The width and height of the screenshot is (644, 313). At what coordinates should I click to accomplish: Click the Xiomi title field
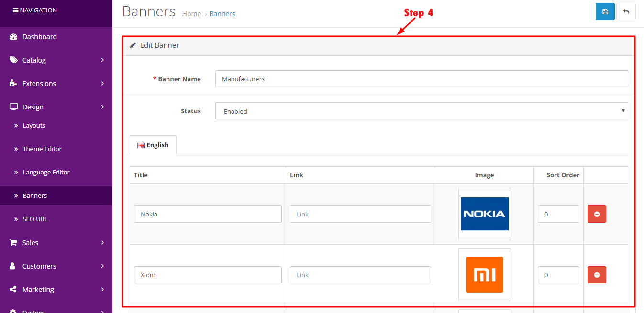(208, 275)
